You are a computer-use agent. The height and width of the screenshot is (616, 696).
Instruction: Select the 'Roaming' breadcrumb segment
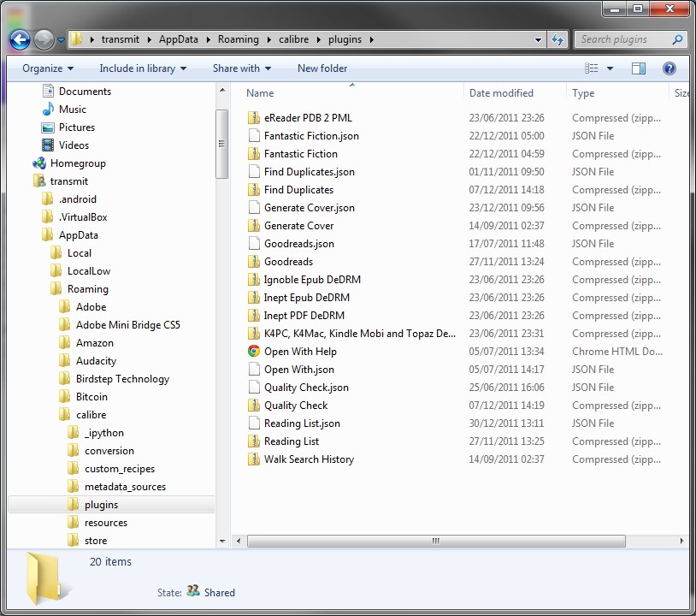pos(238,39)
